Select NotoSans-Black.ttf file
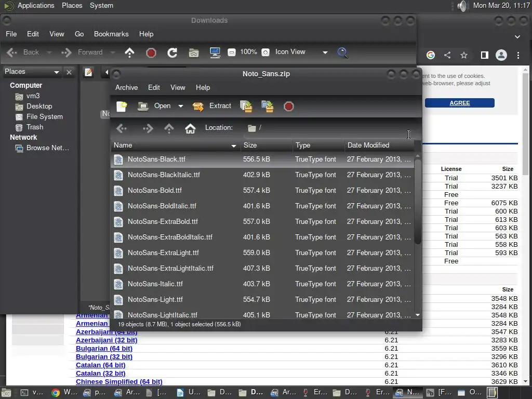Image resolution: width=532 pixels, height=399 pixels. pyautogui.click(x=262, y=159)
